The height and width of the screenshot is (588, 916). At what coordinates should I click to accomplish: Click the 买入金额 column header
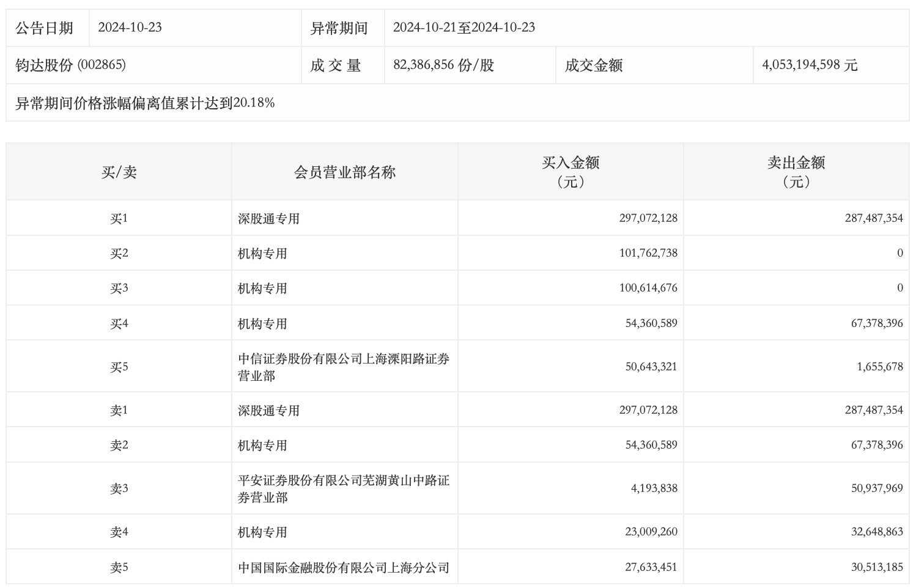570,172
